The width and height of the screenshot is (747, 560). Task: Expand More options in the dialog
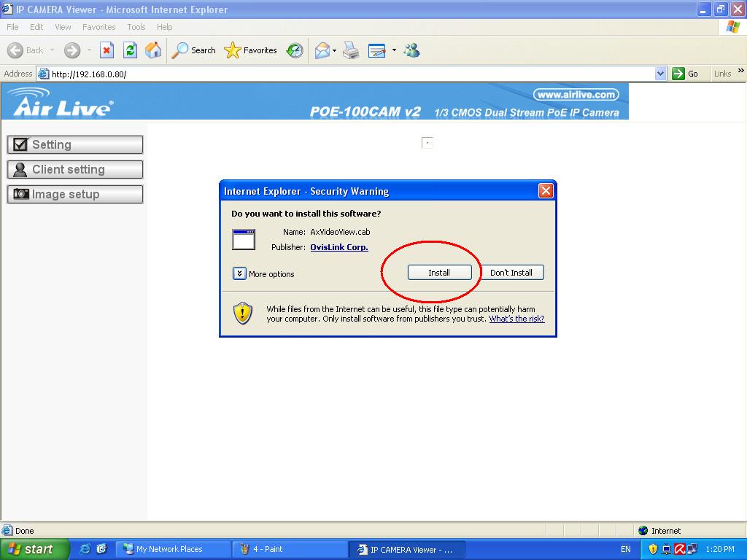[x=239, y=274]
